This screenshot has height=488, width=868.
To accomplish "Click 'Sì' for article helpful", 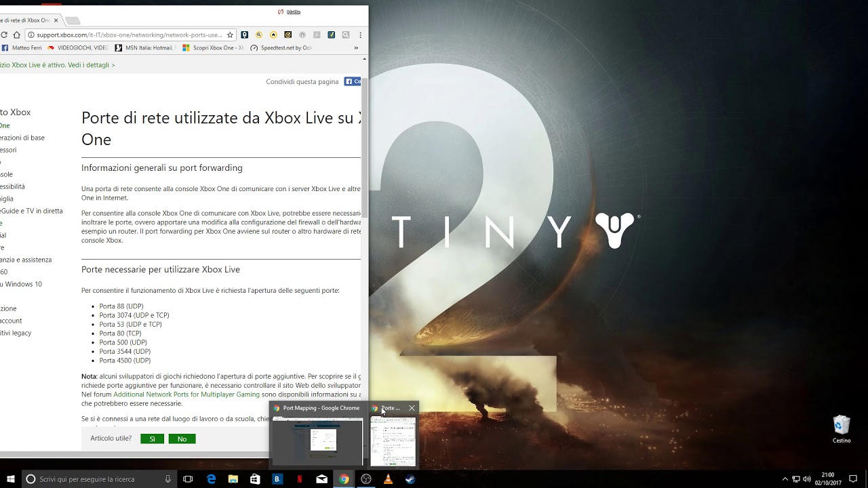I will coord(152,439).
